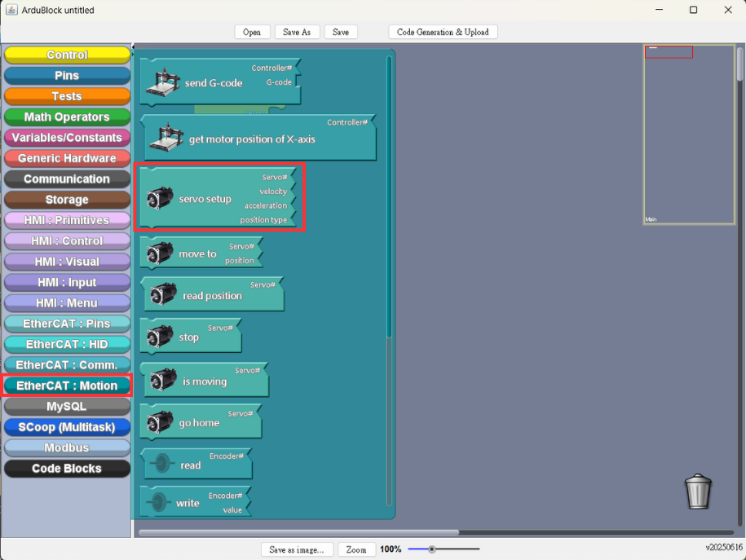Click version label v20250616
Screen dimensions: 746x560
click(724, 547)
